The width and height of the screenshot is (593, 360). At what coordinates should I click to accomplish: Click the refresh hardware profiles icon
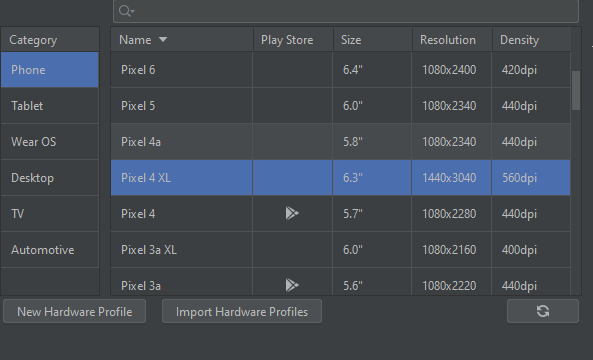click(x=543, y=311)
